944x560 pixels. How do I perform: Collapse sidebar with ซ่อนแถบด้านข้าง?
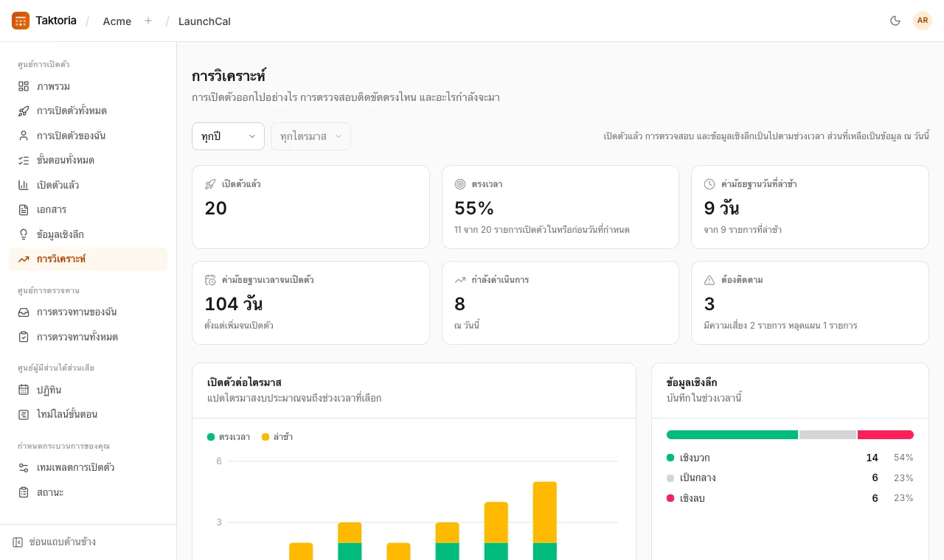click(54, 542)
